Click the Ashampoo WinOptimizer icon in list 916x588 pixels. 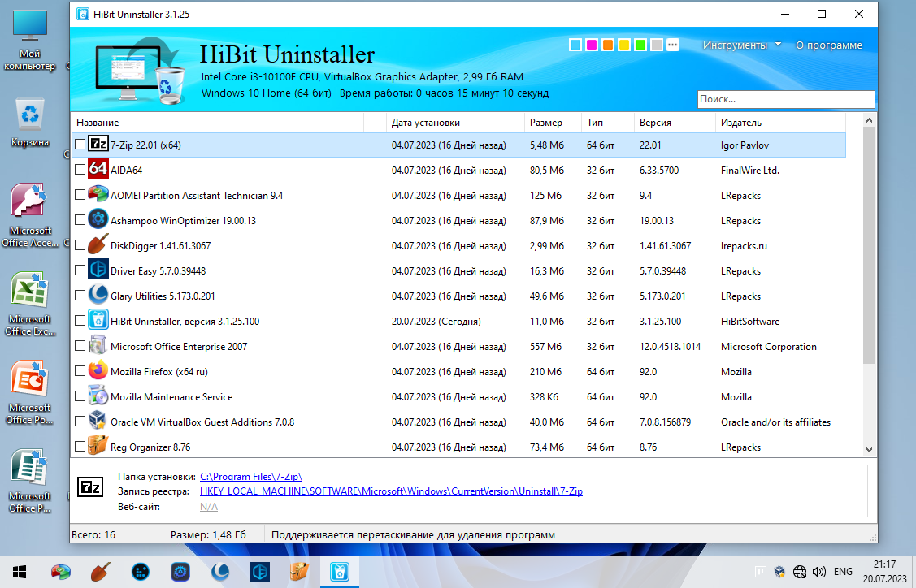[x=98, y=219]
